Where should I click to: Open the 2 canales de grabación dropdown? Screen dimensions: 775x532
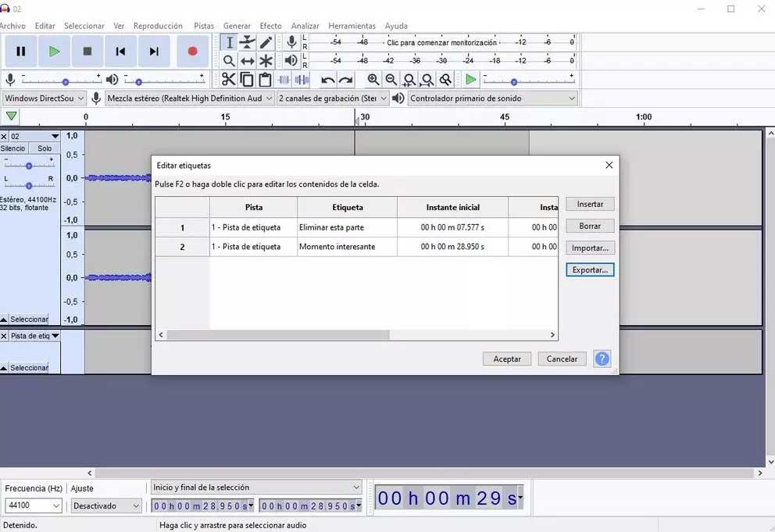(333, 98)
